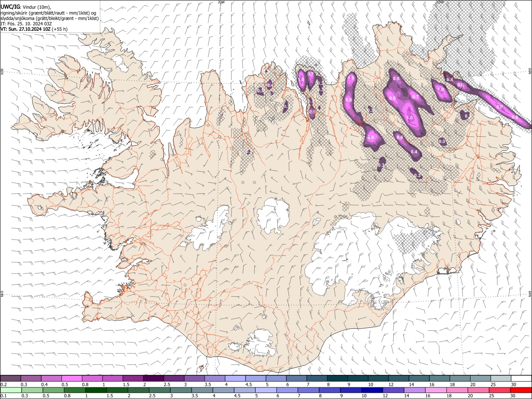Pick the upper legend swatch labeled 0.4

pyautogui.click(x=52, y=378)
